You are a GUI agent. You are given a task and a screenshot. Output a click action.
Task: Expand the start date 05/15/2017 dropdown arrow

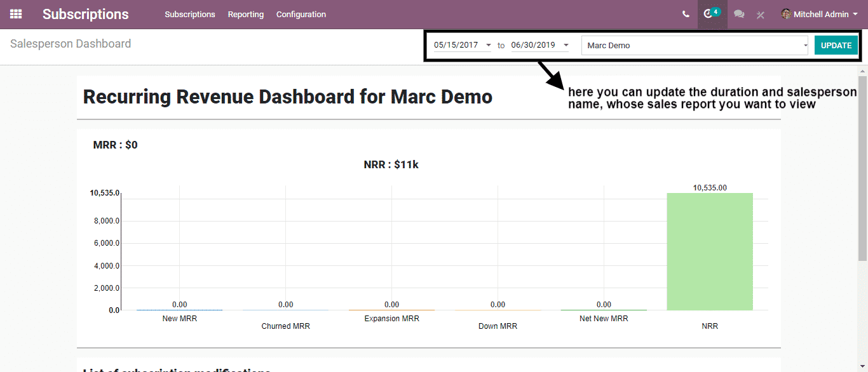(x=488, y=46)
